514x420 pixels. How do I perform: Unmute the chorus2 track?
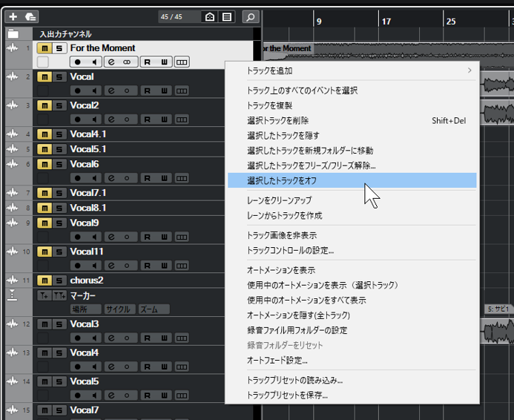pos(45,280)
